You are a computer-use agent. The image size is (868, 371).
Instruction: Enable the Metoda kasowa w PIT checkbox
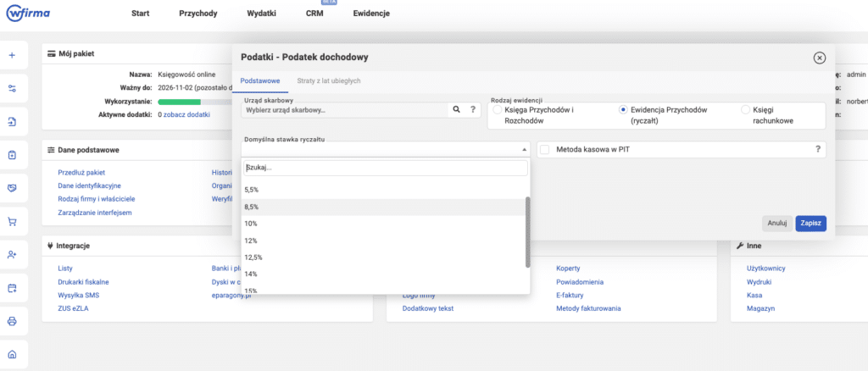coord(545,149)
